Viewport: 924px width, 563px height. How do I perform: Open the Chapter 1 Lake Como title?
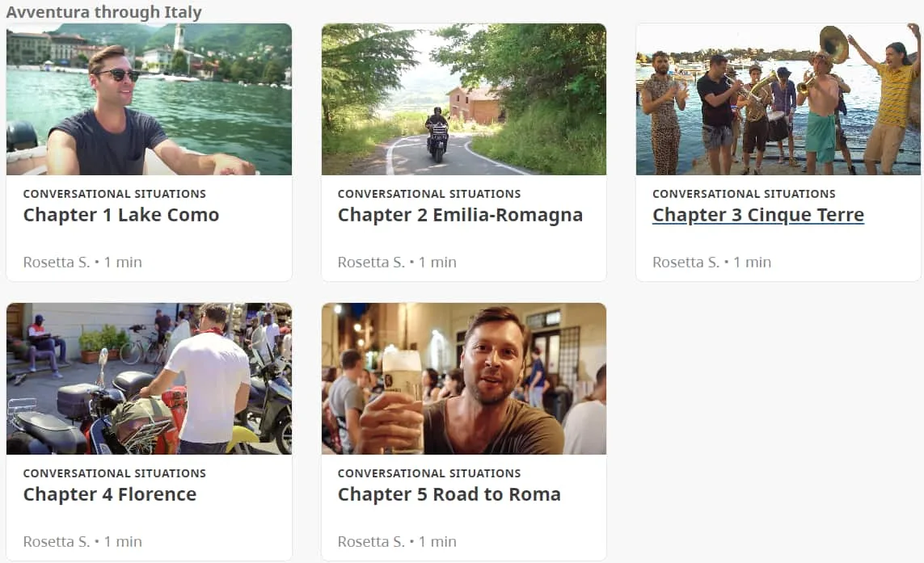(121, 215)
